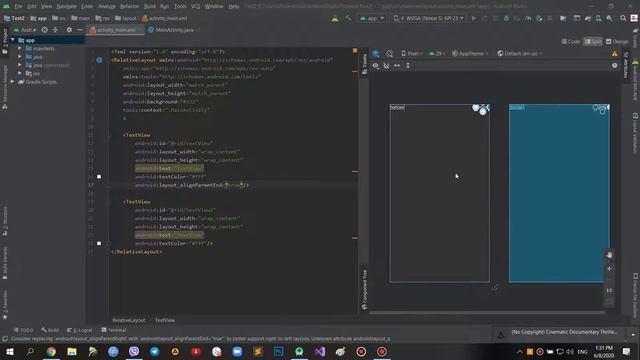Open Photoshop from the taskbar

click(x=278, y=351)
